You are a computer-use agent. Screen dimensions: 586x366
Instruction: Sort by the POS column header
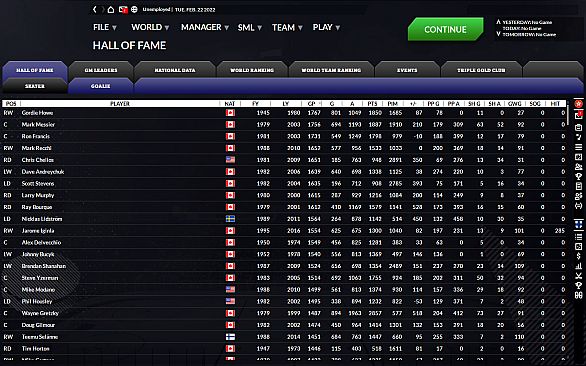point(11,104)
